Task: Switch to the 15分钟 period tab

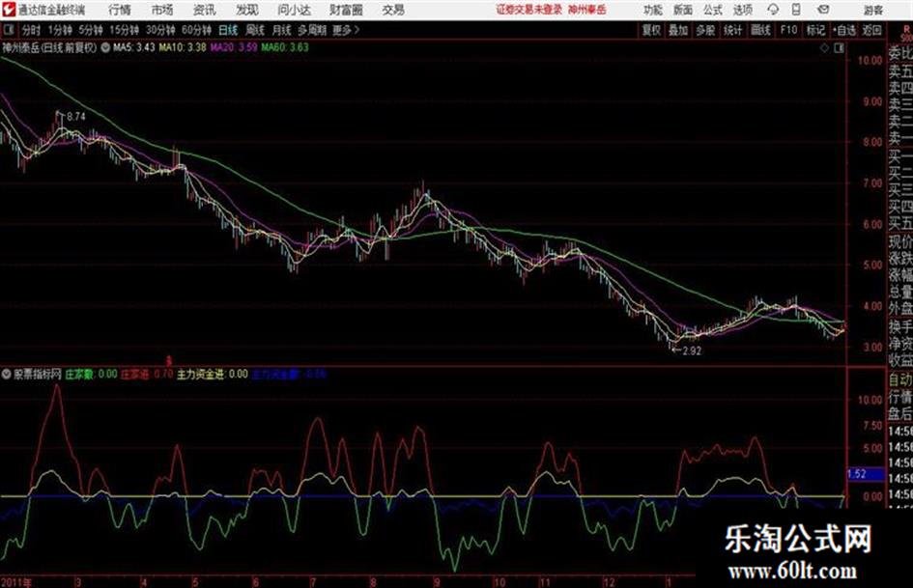Action: pyautogui.click(x=124, y=30)
